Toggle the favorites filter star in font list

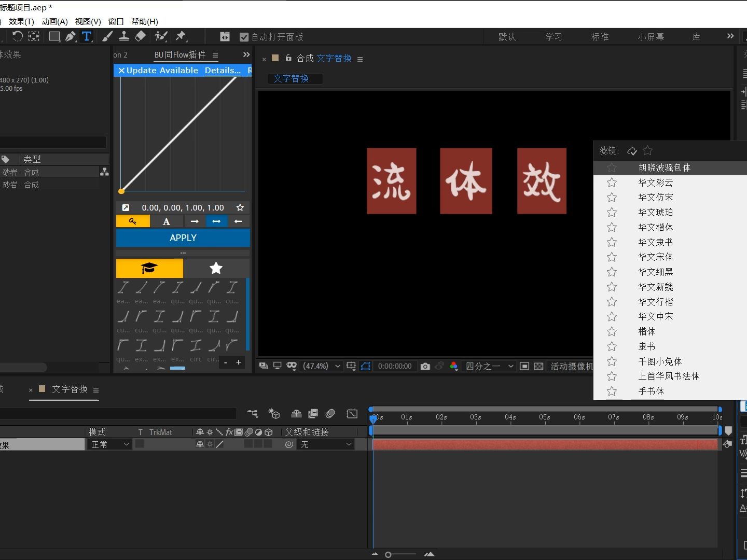point(647,150)
